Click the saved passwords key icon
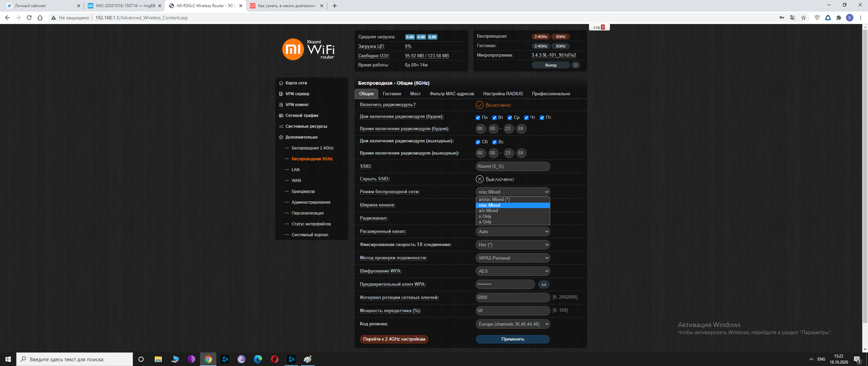 coord(782,18)
